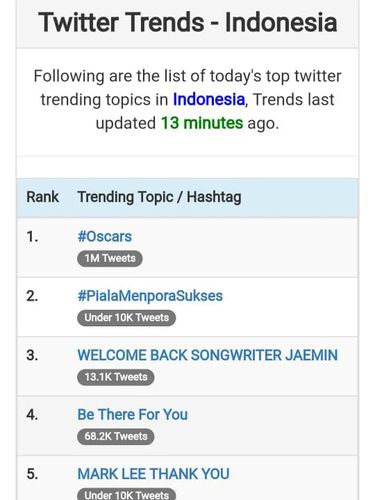Open the #Oscars trending hashtag
375x500 pixels.
[104, 237]
